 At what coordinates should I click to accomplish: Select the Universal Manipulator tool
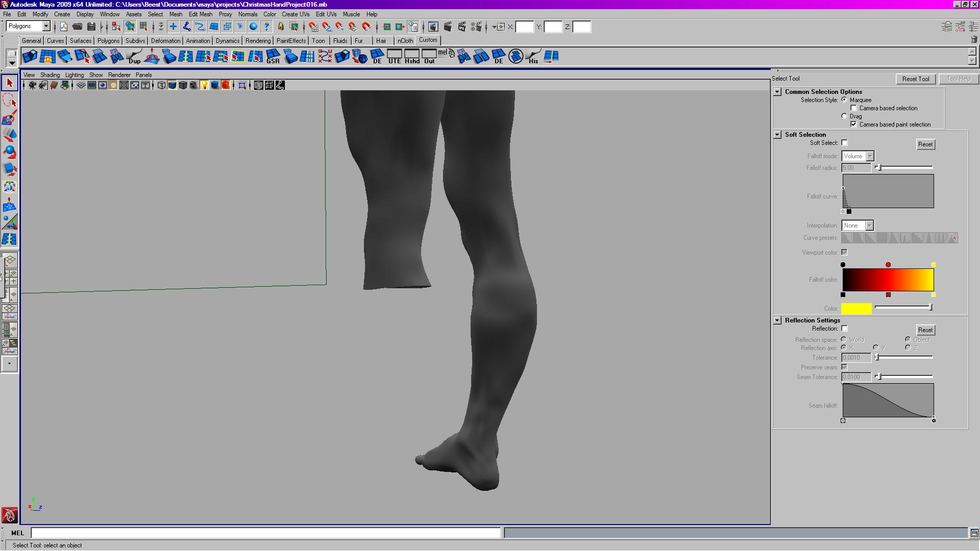[x=10, y=187]
